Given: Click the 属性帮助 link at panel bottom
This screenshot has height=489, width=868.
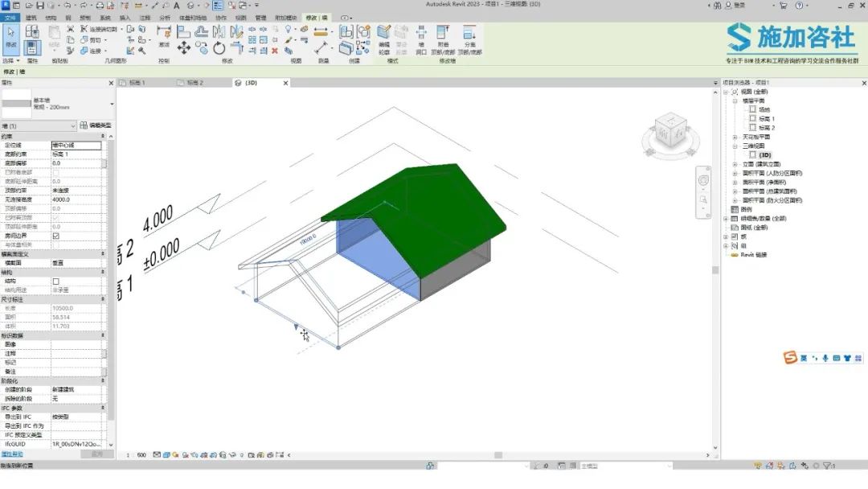Looking at the screenshot, I should click(12, 454).
